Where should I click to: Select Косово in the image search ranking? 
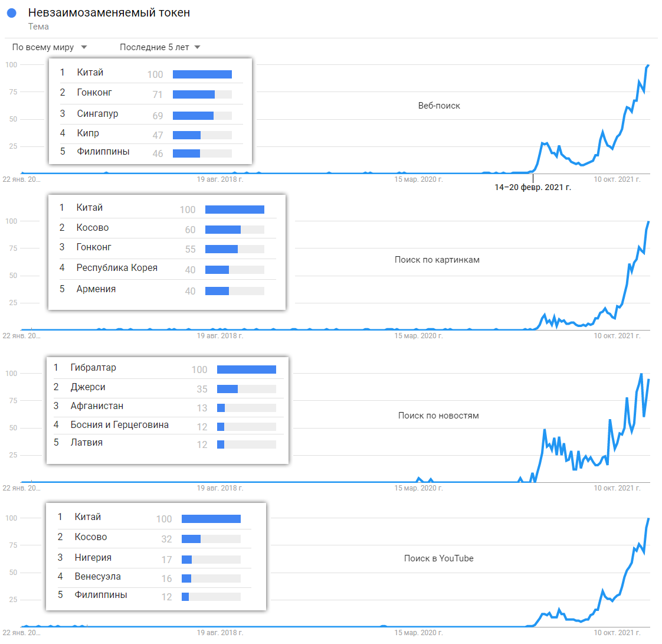pyautogui.click(x=93, y=228)
